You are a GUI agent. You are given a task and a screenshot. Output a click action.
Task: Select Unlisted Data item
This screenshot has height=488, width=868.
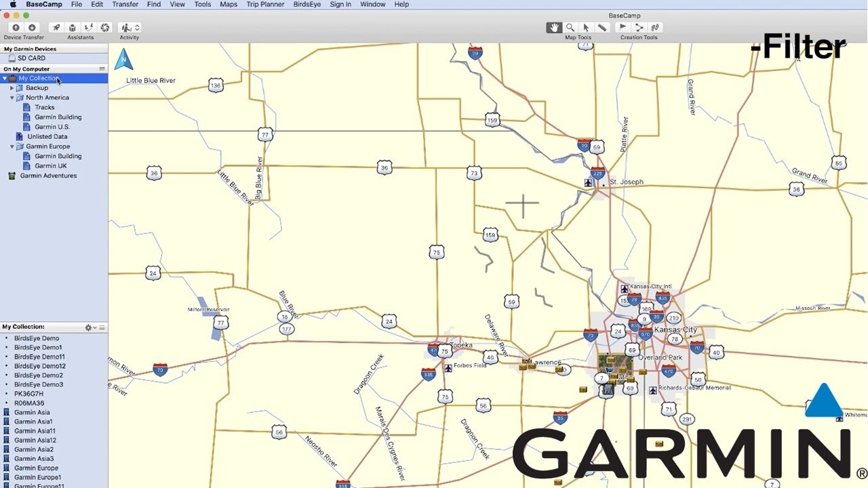(47, 137)
